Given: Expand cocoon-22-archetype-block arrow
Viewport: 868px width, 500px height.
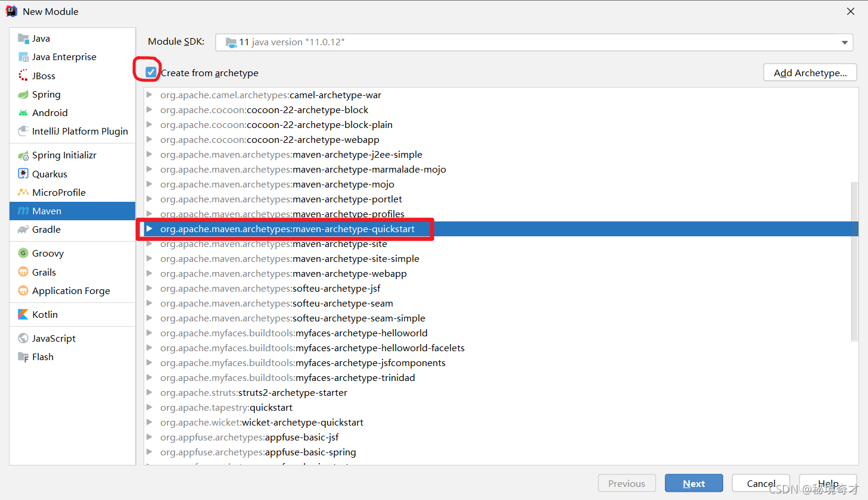Looking at the screenshot, I should (x=150, y=110).
